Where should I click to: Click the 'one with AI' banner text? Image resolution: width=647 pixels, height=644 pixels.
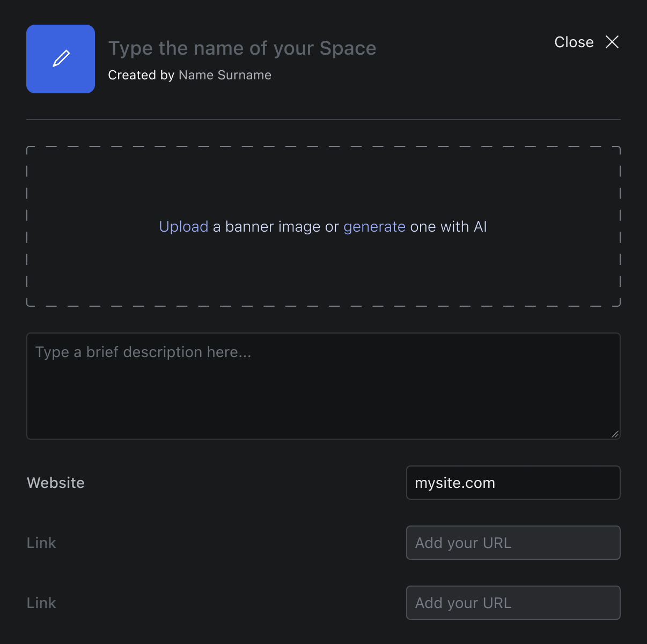pyautogui.click(x=448, y=227)
